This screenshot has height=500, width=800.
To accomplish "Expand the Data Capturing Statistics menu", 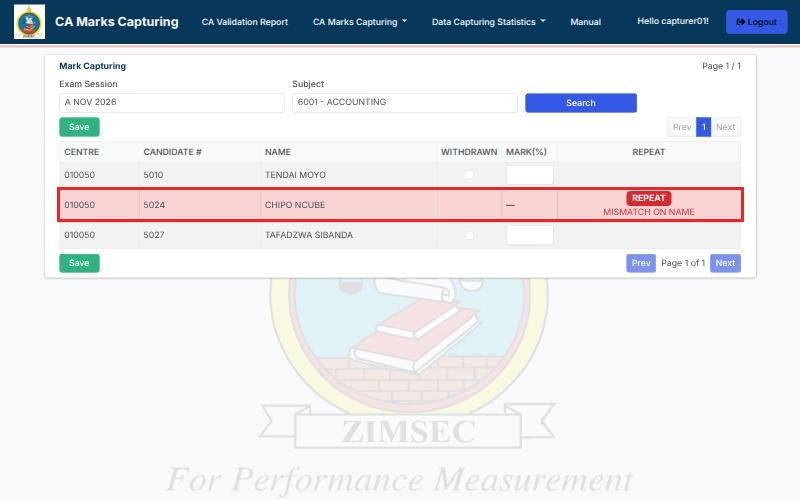I will (x=488, y=22).
